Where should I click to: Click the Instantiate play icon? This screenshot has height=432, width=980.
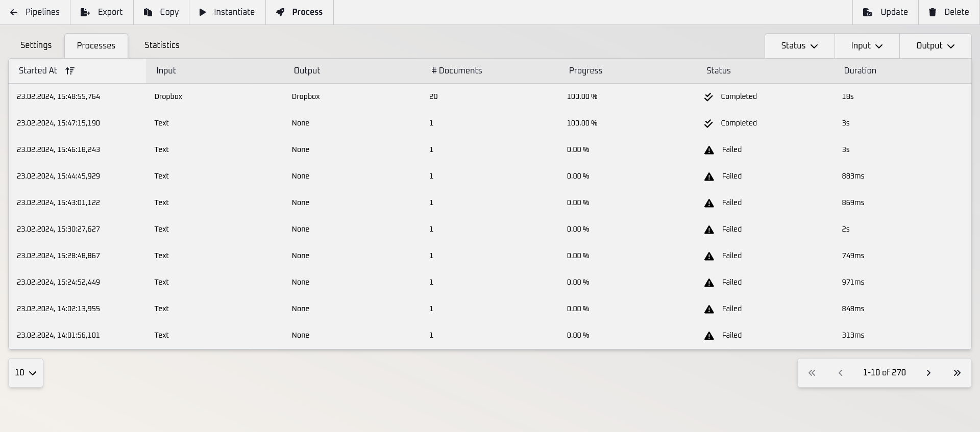coord(203,12)
